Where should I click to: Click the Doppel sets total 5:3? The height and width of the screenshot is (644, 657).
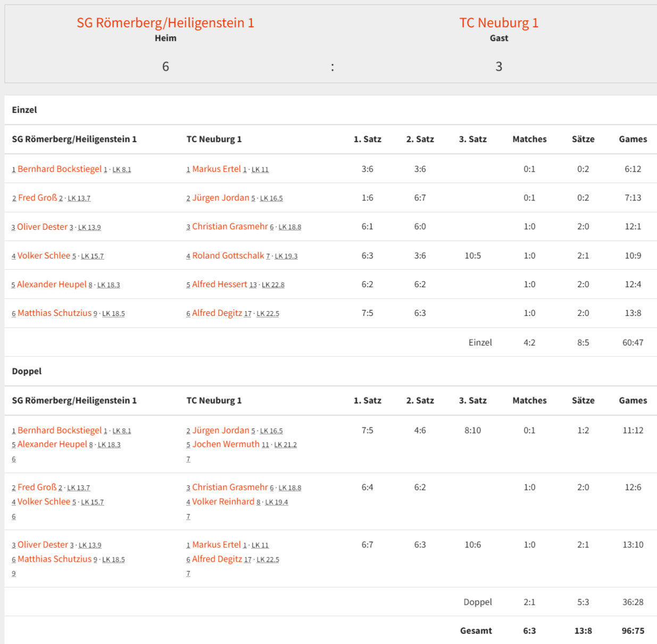pyautogui.click(x=583, y=602)
